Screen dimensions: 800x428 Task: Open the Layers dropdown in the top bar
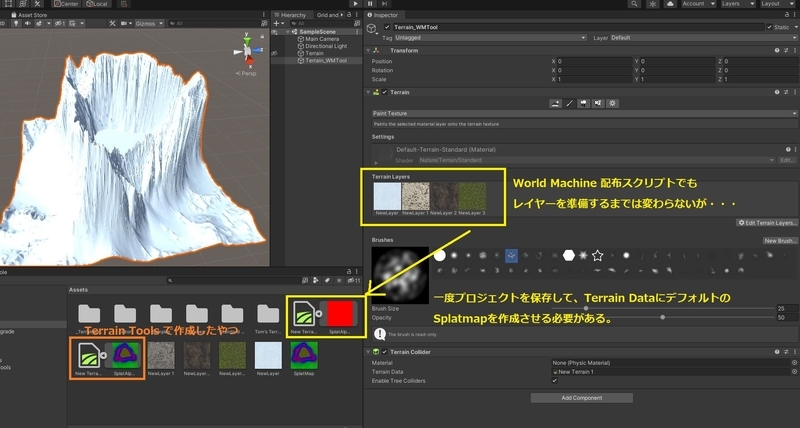738,4
